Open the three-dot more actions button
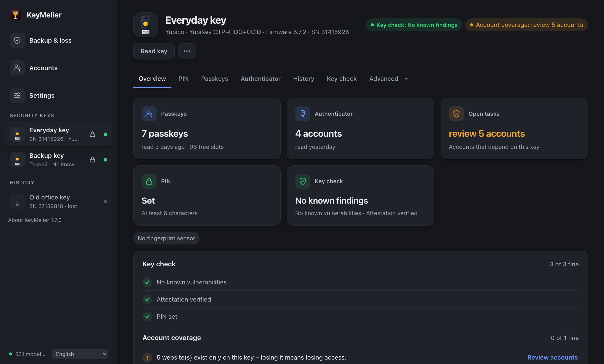This screenshot has height=364, width=604. tap(187, 51)
